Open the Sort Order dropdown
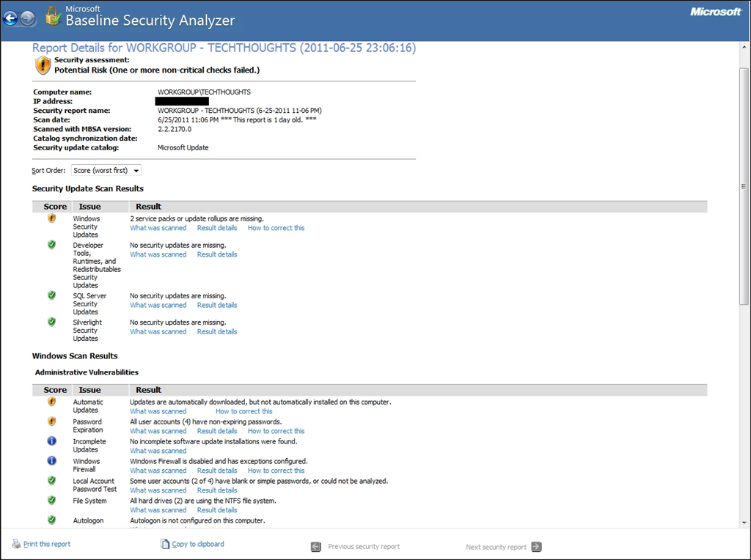751x560 pixels. 106,170
